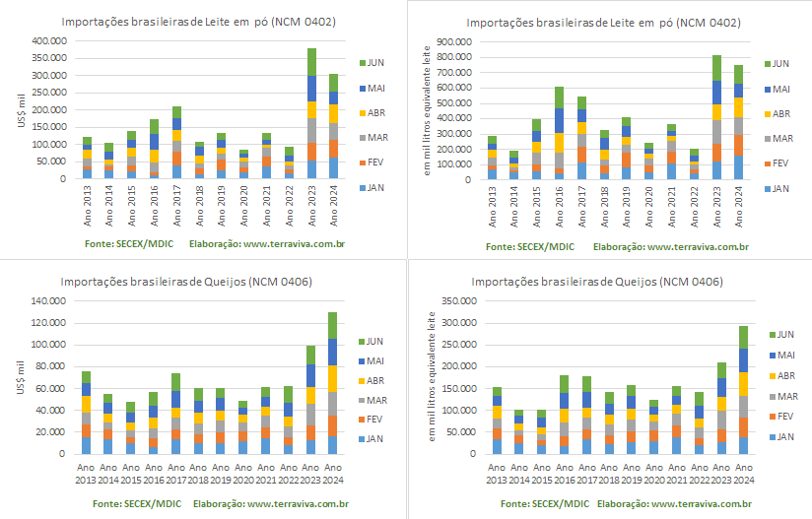Click green JUN segment of 2023 bar, Leite em pó US$ chart
The image size is (812, 519).
point(311,62)
